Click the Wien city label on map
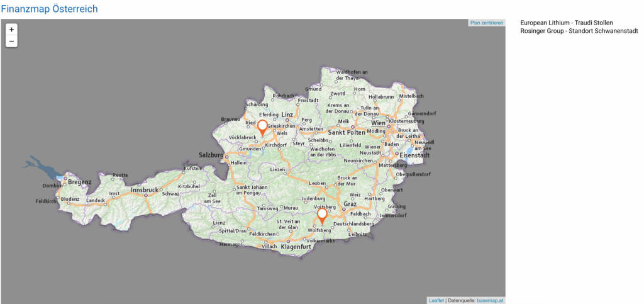The width and height of the screenshot is (644, 304). click(x=378, y=123)
